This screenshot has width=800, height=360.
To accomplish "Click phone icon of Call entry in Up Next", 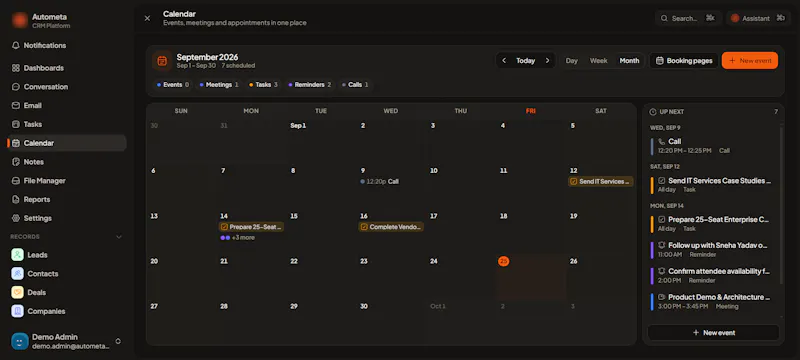I will click(x=662, y=142).
